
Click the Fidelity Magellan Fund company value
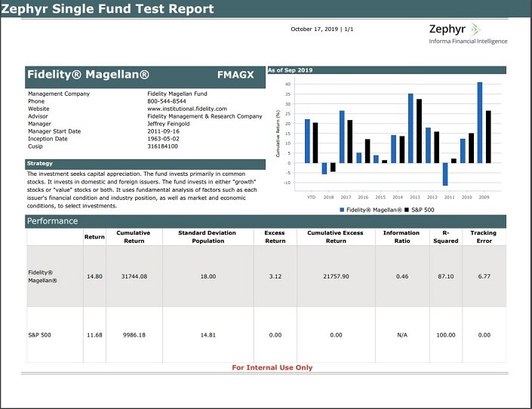177,94
